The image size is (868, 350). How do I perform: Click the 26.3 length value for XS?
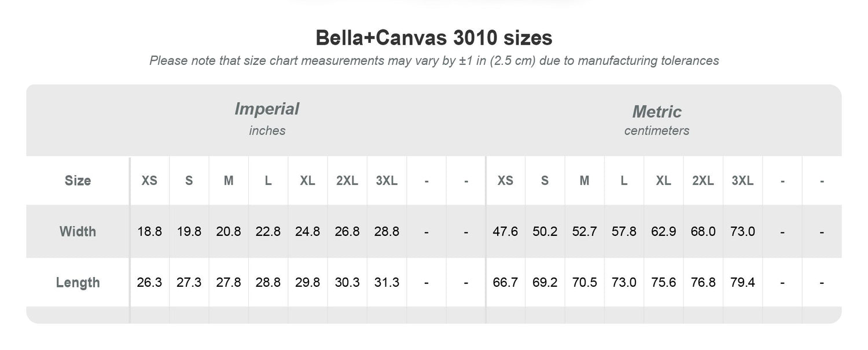coord(149,282)
